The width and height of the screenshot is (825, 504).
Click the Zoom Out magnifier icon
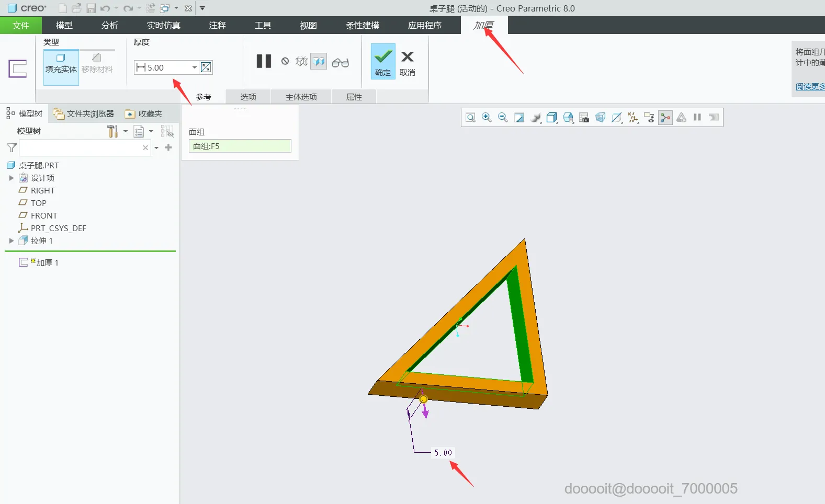[503, 118]
